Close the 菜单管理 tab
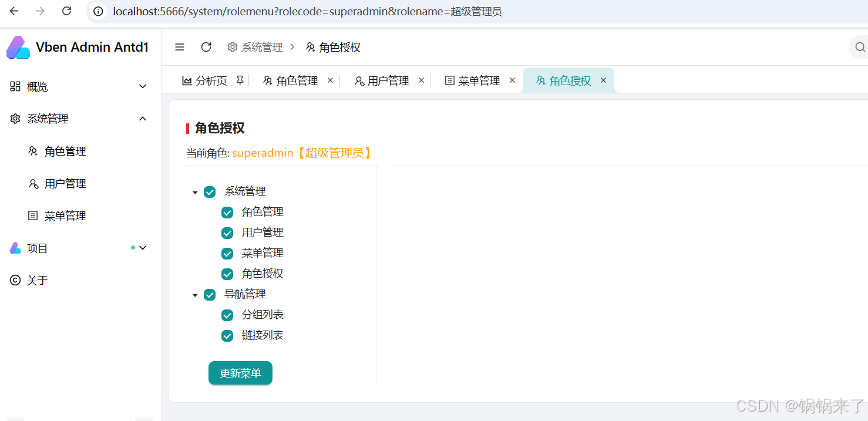868x421 pixels. [x=512, y=80]
